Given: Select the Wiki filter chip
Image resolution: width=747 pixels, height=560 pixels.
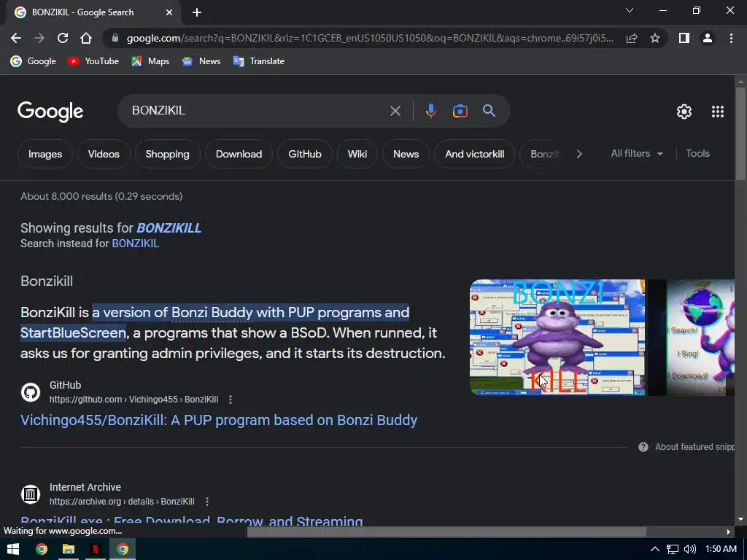Looking at the screenshot, I should point(357,154).
